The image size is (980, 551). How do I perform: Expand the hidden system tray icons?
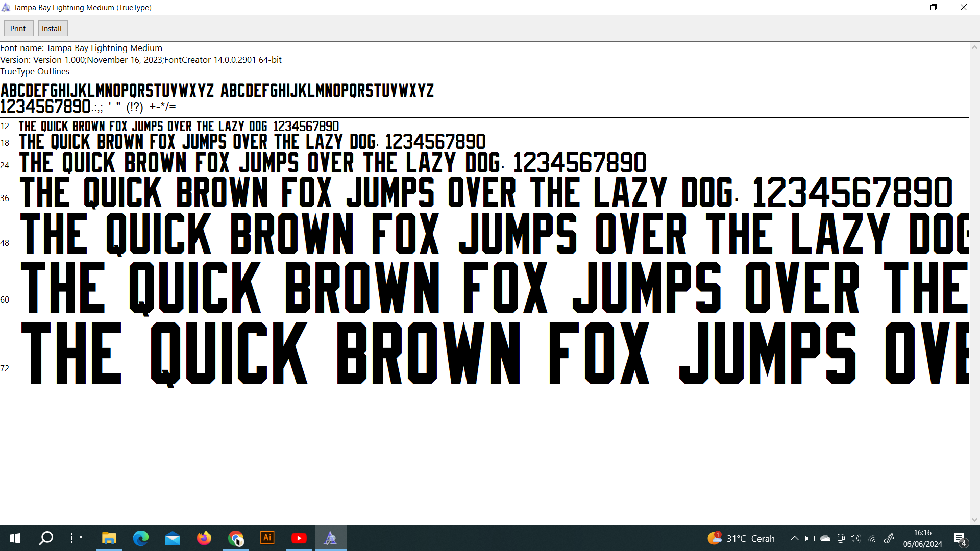point(794,538)
